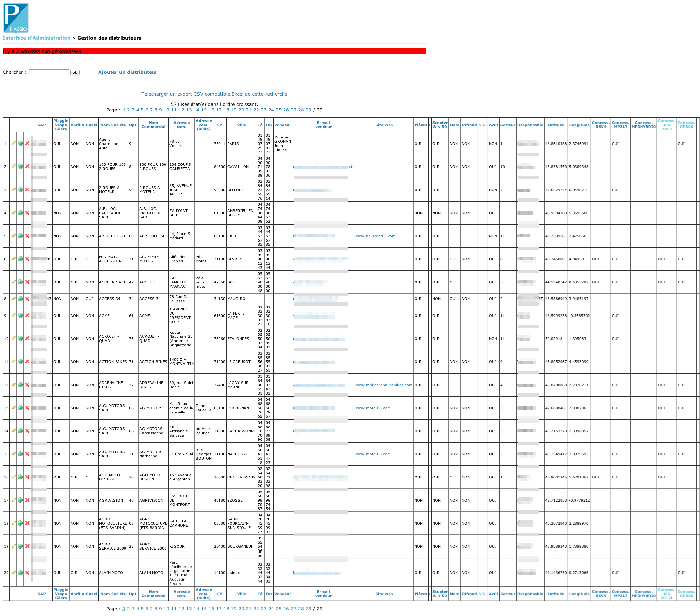Screen dimensions: 700x616
Task: Sort by Nom Société top header
Action: (113, 125)
